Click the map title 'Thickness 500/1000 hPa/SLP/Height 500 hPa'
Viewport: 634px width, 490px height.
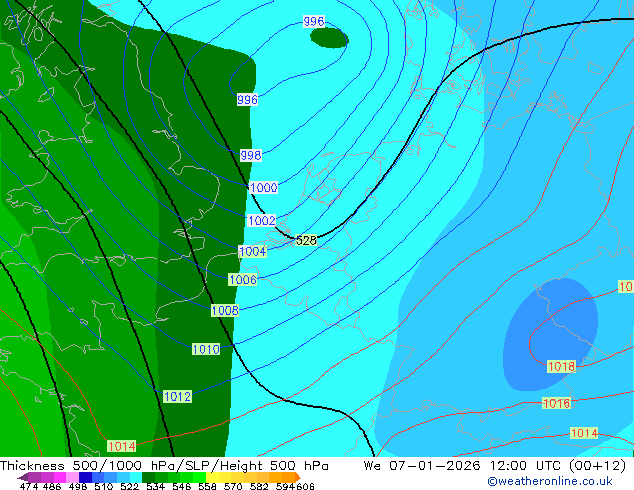point(164,466)
